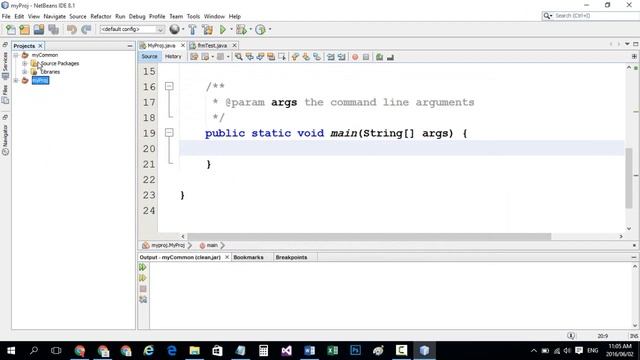This screenshot has height=360, width=640.
Task: Close the frmTest.java editor tab
Action: pos(234,45)
